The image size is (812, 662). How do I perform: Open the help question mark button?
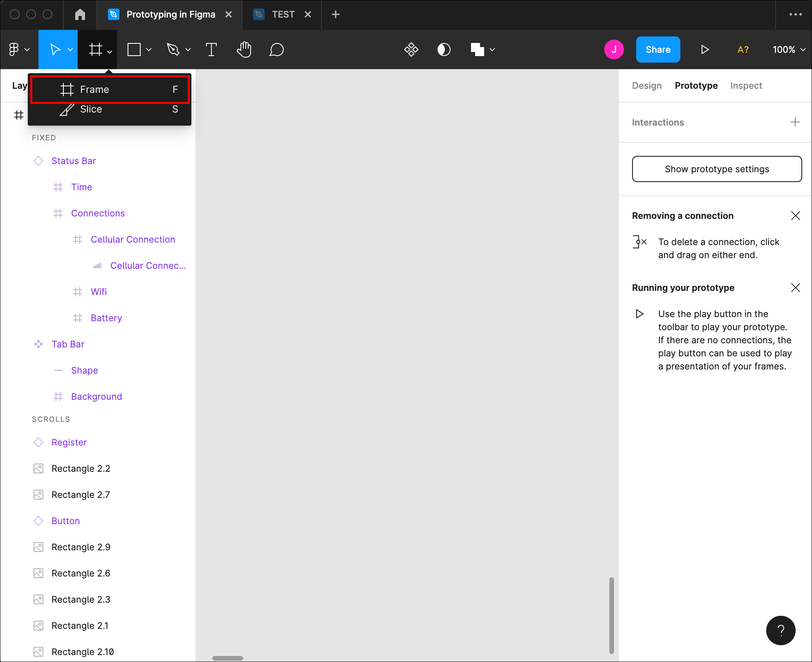[780, 630]
